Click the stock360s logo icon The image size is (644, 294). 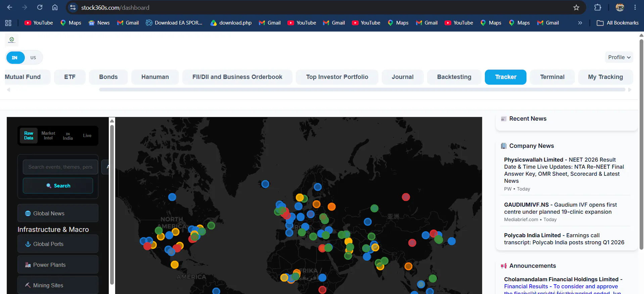click(12, 40)
